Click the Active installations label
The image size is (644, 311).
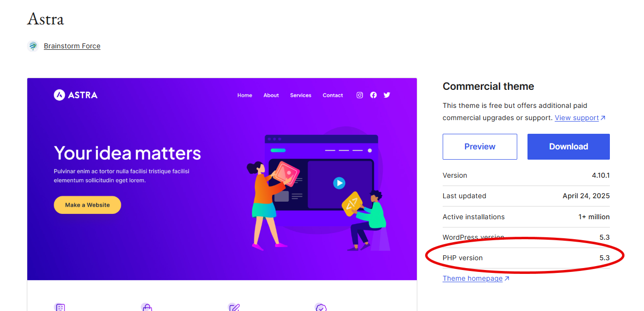point(473,217)
